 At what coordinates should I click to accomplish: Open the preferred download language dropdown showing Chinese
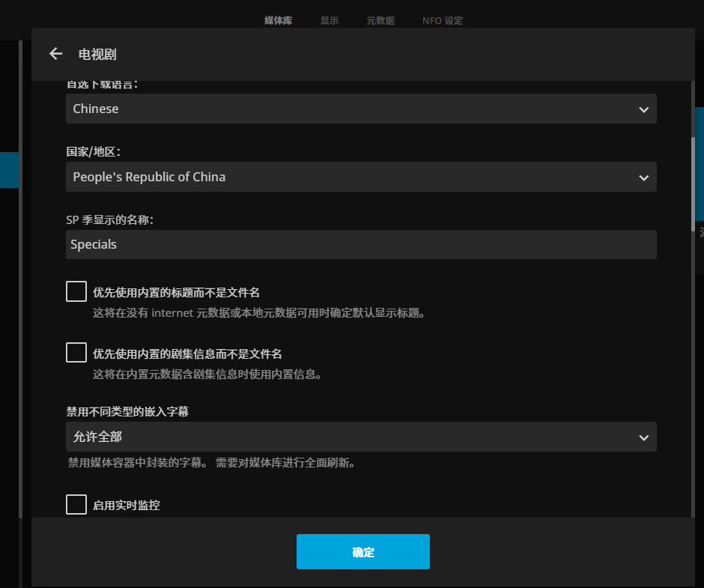(x=352, y=109)
